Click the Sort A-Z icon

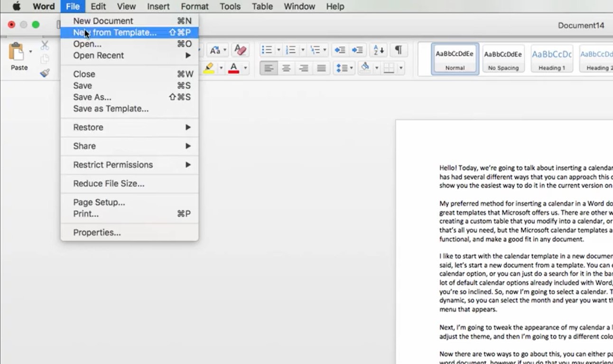point(378,49)
